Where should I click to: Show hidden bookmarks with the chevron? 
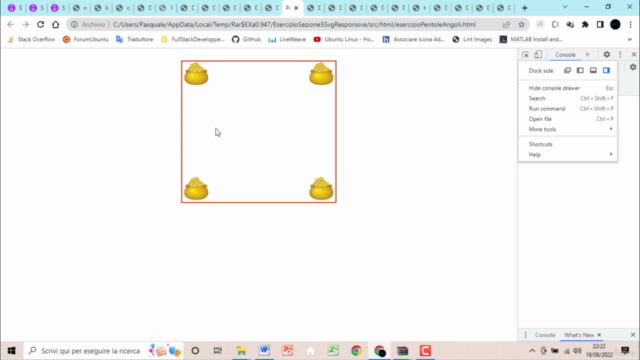click(630, 40)
